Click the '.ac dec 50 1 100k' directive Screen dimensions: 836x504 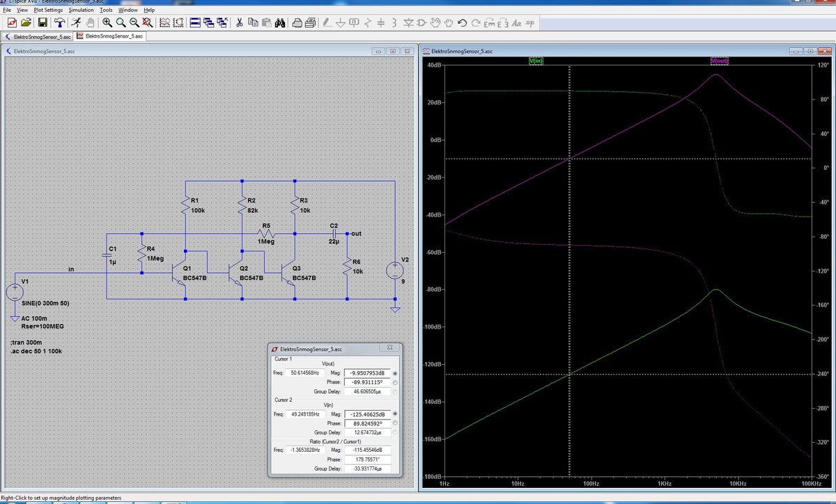36,352
